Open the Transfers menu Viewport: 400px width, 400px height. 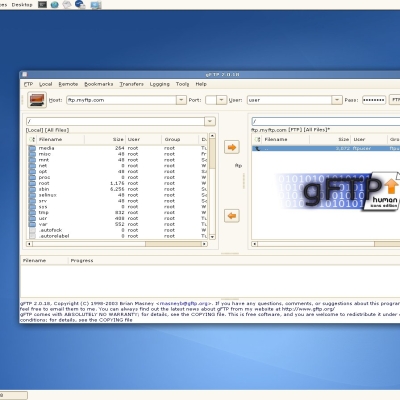tap(131, 84)
